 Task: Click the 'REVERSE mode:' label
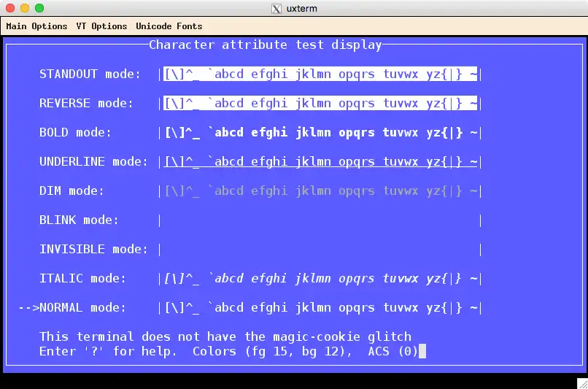[x=86, y=103]
